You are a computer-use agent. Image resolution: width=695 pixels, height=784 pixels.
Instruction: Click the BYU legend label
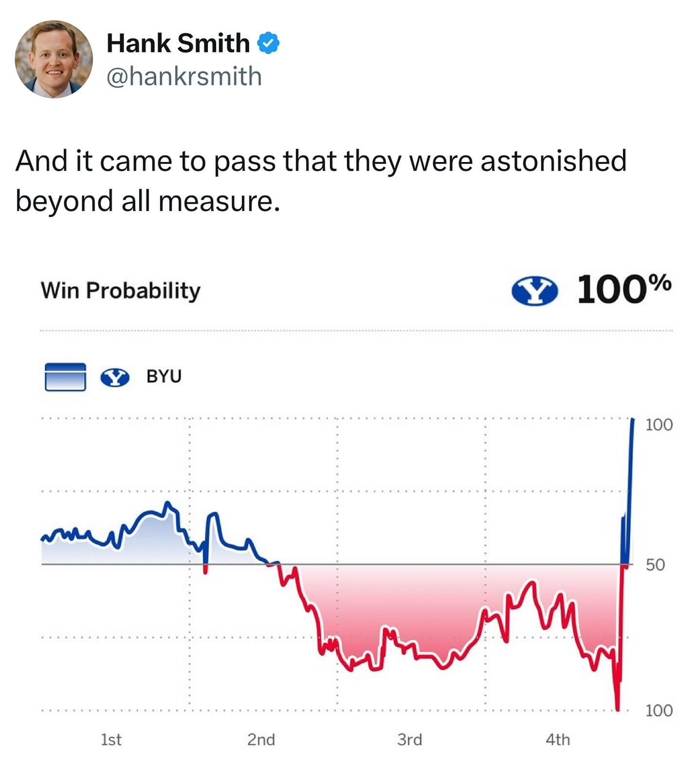164,376
